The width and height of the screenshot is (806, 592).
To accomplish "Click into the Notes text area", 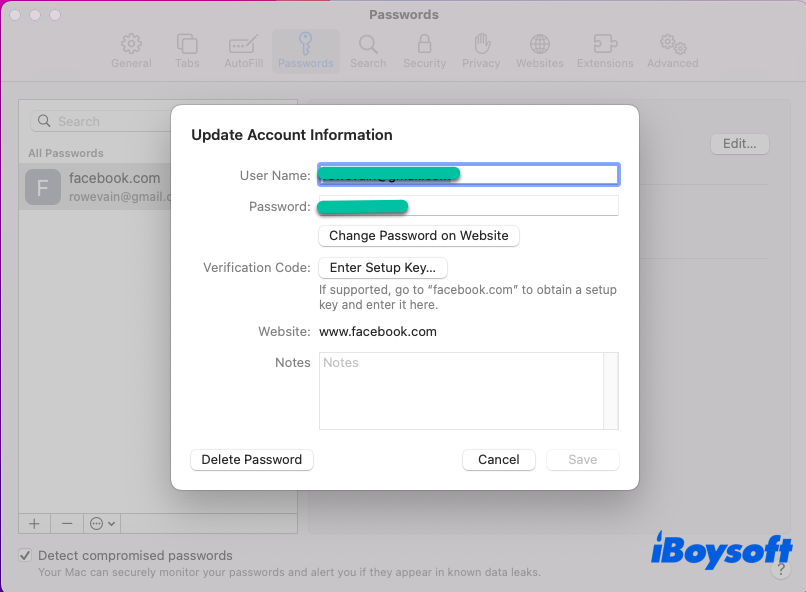I will [x=461, y=391].
